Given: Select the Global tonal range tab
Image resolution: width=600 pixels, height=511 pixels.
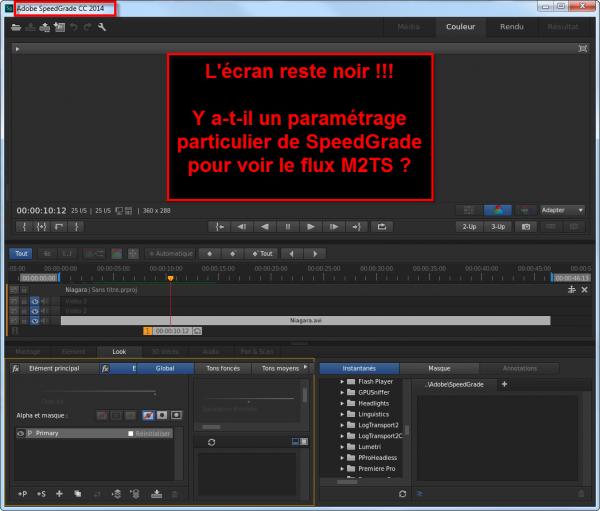Looking at the screenshot, I should [165, 368].
